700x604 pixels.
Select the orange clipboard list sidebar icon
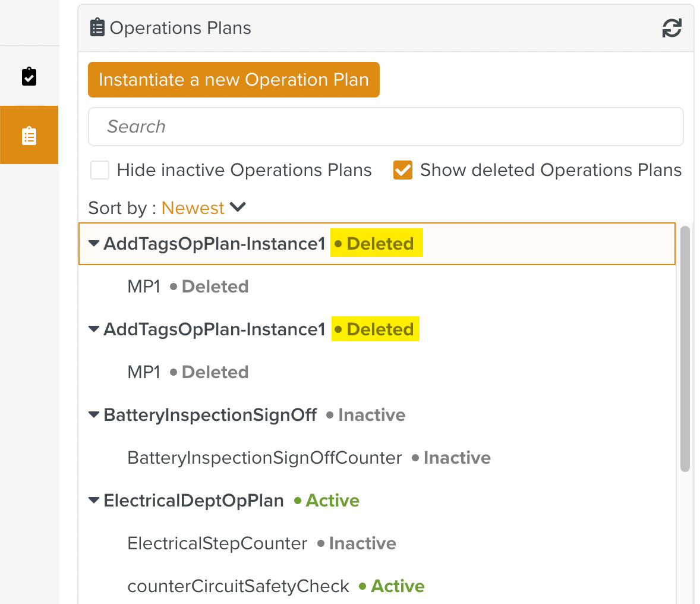29,136
